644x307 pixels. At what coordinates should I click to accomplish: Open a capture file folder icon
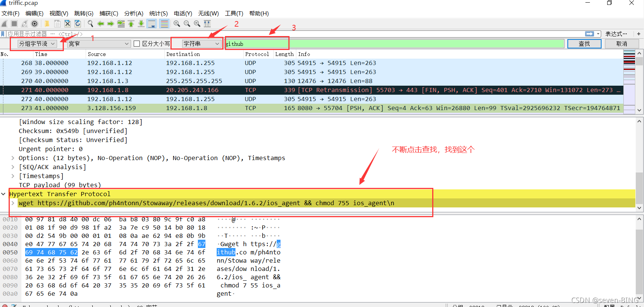pos(47,24)
